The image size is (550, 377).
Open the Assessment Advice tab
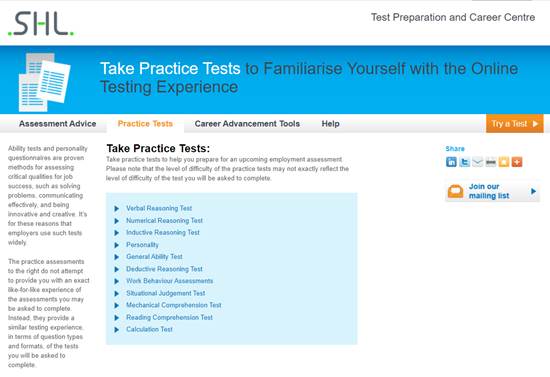[58, 124]
